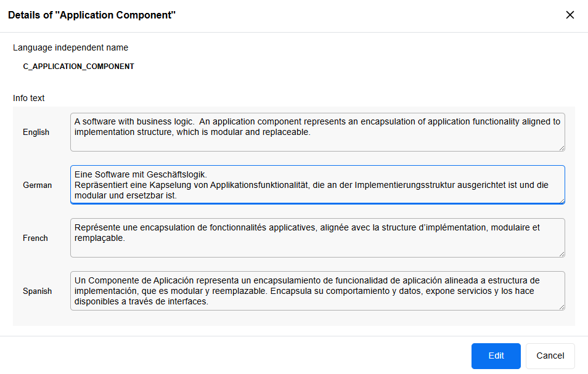Click inside the French info text area
This screenshot has width=588, height=374.
click(x=317, y=238)
